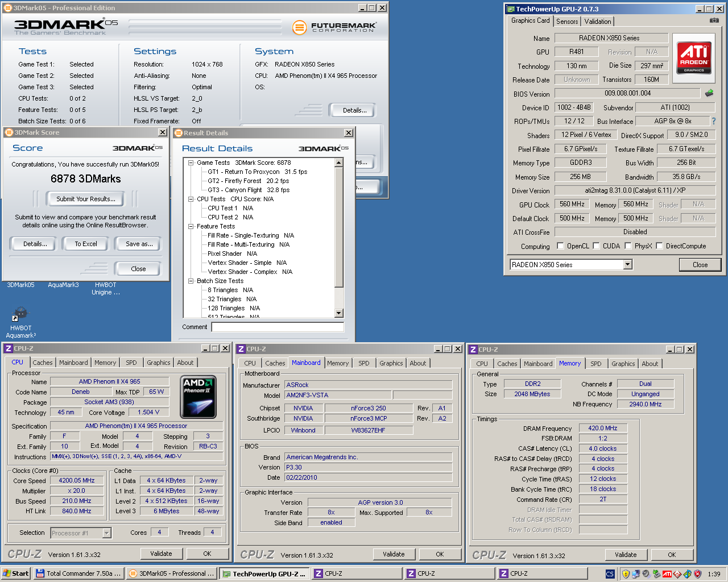The height and width of the screenshot is (582, 728).
Task: Open the About tab in the leftmost CPU-Z
Action: point(185,363)
